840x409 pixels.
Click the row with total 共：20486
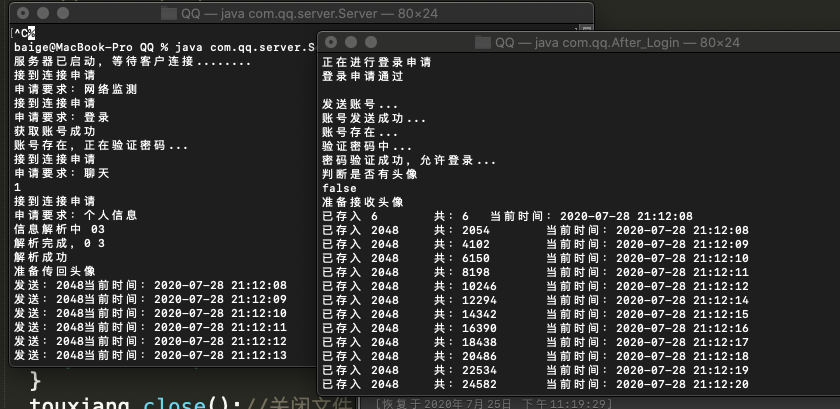[535, 355]
